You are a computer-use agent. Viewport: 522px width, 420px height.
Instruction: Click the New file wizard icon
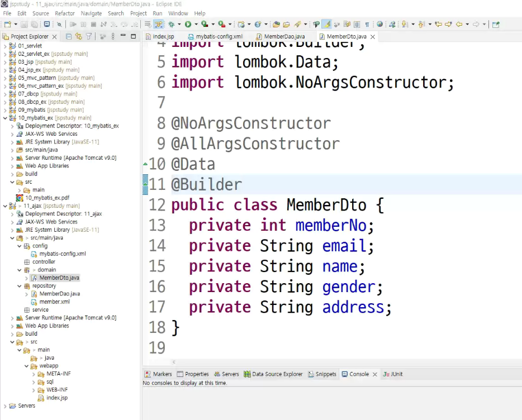tap(7, 24)
